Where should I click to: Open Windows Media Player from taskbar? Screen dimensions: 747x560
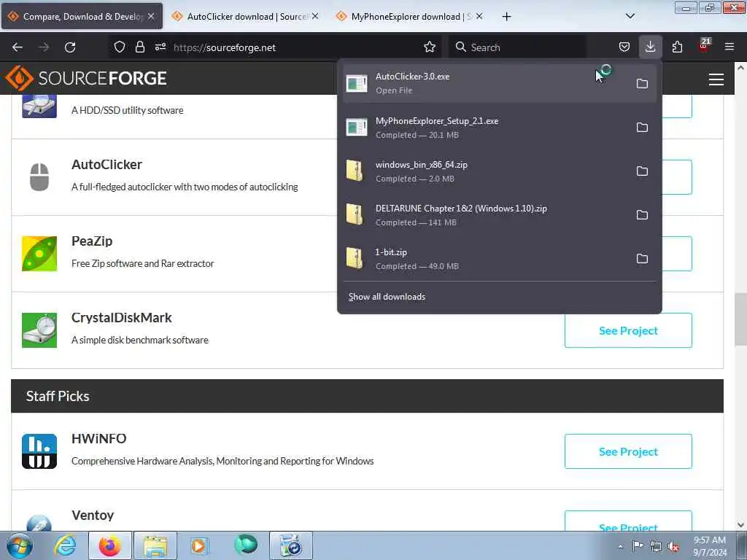(199, 545)
